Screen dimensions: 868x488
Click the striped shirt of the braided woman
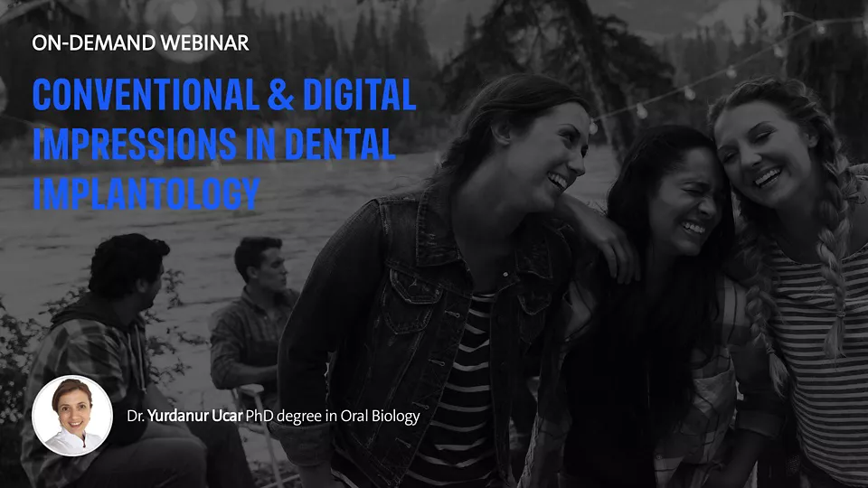823,343
